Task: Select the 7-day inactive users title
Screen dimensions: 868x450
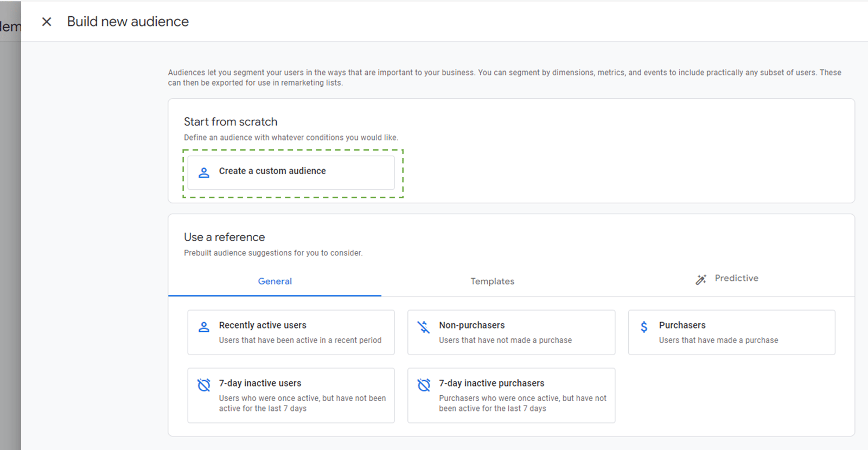Action: point(260,383)
